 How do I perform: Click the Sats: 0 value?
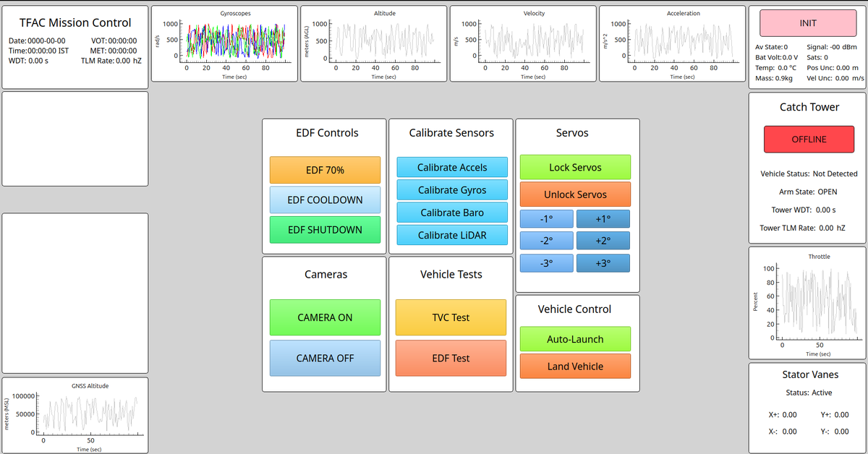[817, 56]
